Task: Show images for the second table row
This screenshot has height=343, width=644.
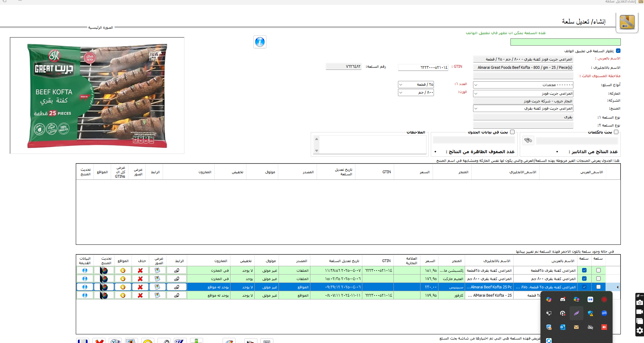Action: tap(157, 279)
